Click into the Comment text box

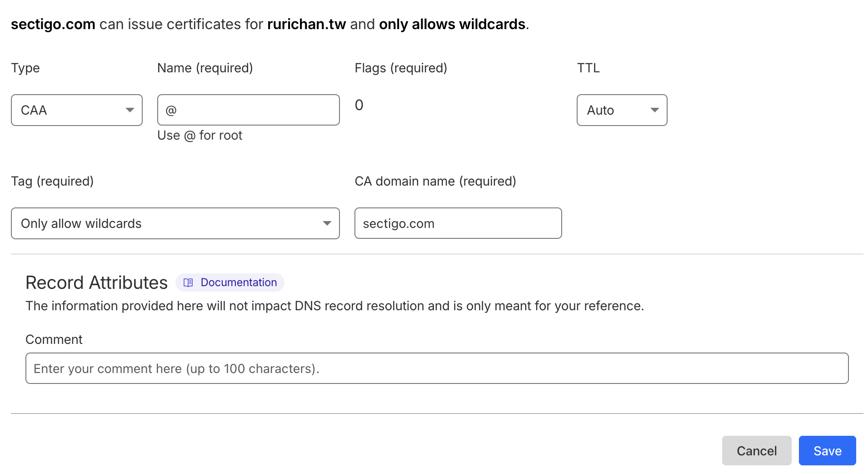pyautogui.click(x=437, y=368)
